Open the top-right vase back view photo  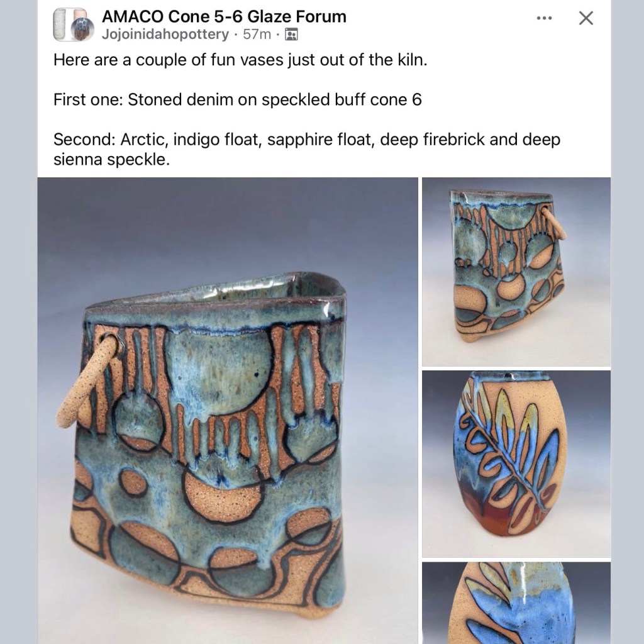(x=516, y=272)
